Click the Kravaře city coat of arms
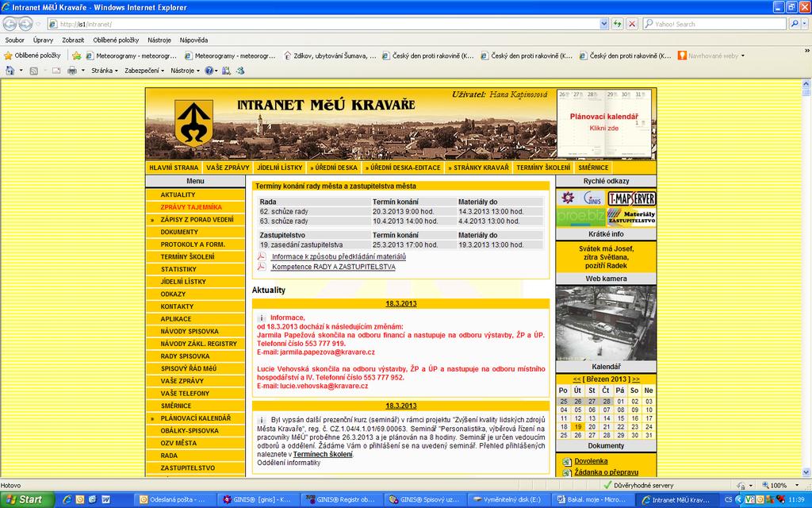The width and height of the screenshot is (812, 508). tap(193, 123)
